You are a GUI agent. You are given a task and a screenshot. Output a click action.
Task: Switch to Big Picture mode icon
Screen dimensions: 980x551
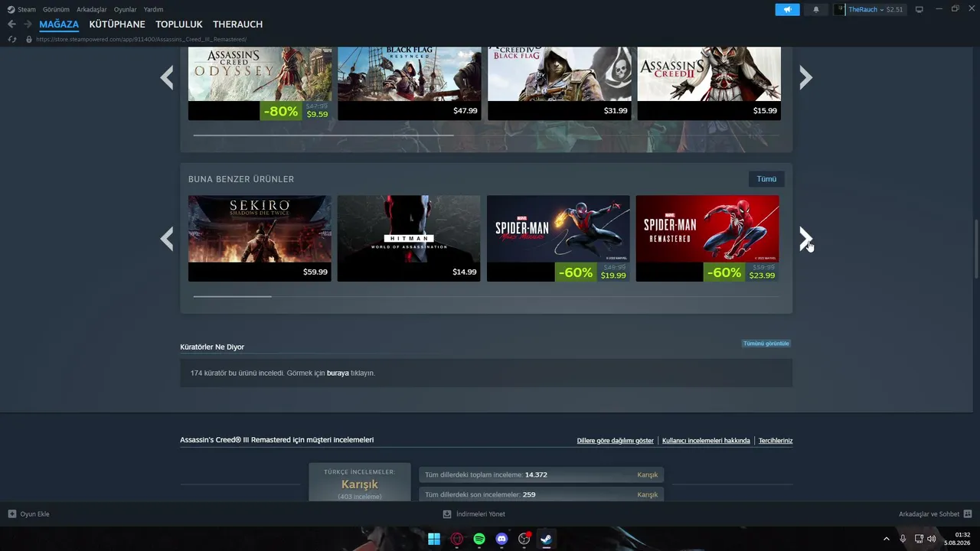click(x=920, y=9)
